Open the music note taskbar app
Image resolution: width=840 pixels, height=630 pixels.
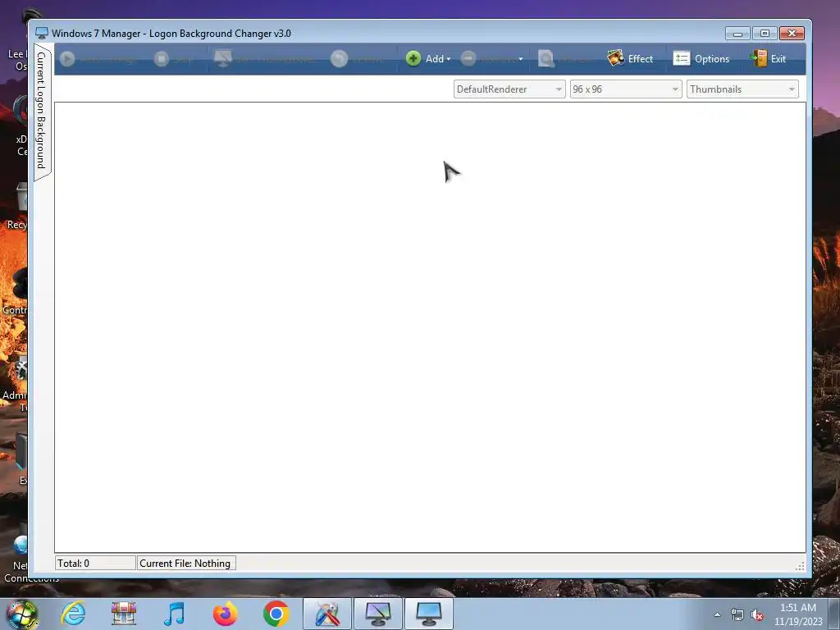click(174, 614)
